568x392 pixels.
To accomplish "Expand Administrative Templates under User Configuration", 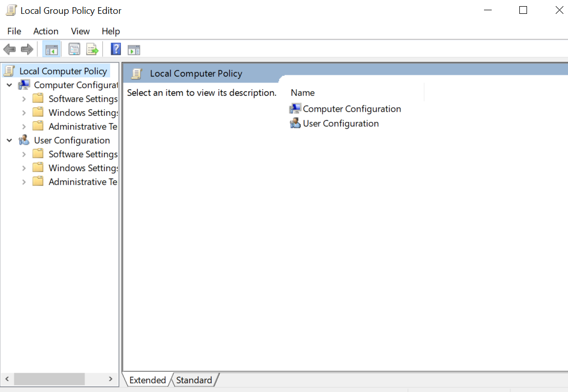I will (x=24, y=182).
